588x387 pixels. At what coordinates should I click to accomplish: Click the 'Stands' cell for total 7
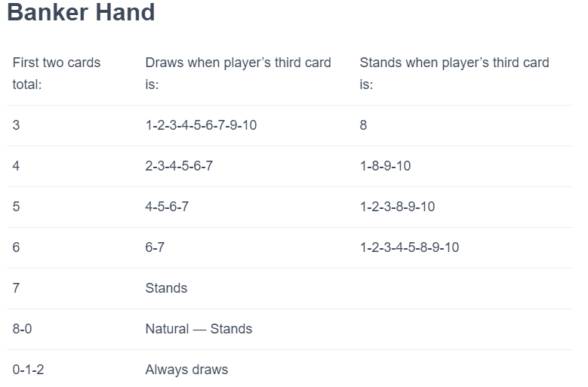click(166, 288)
